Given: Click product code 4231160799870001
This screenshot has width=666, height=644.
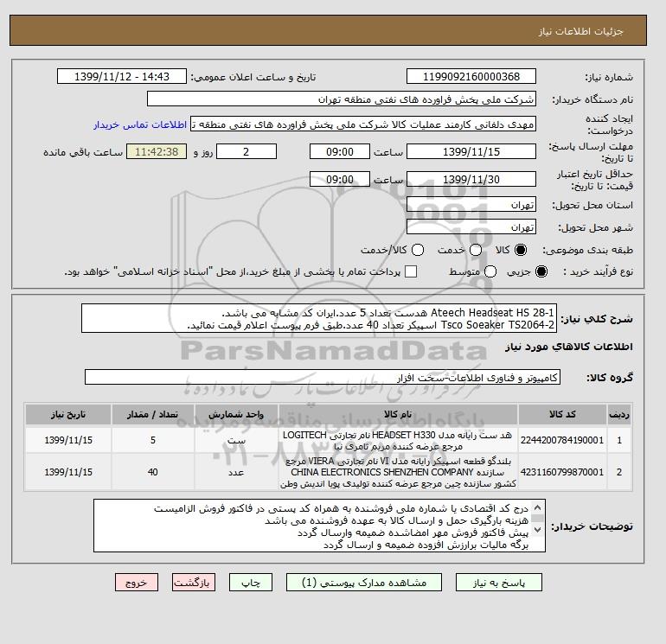Looking at the screenshot, I should coord(562,472).
